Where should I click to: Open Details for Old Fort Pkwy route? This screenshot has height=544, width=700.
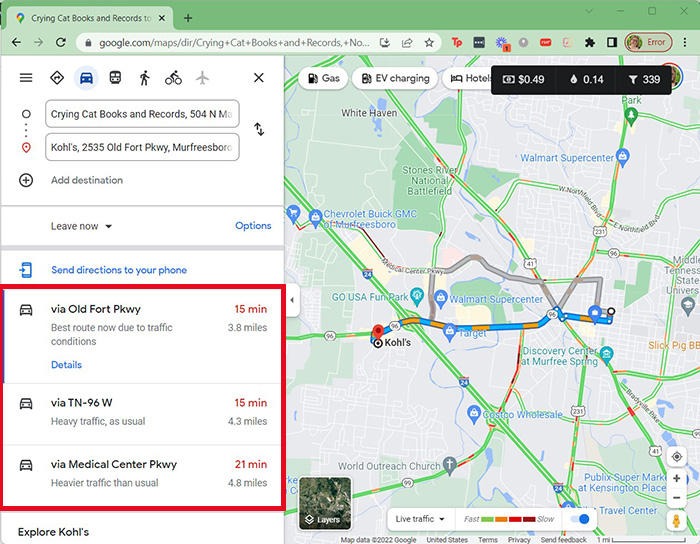coord(66,365)
